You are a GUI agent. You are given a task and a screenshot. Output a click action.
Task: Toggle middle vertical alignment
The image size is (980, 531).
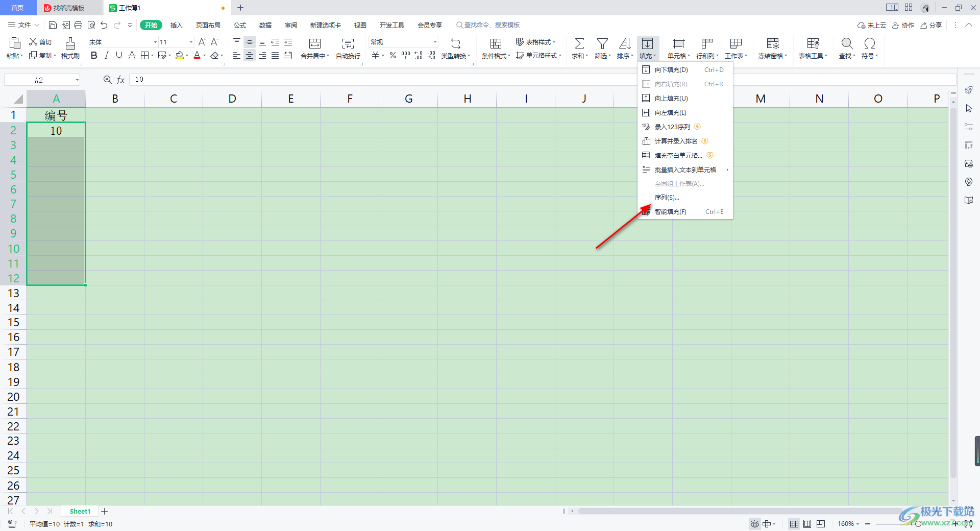coord(250,42)
